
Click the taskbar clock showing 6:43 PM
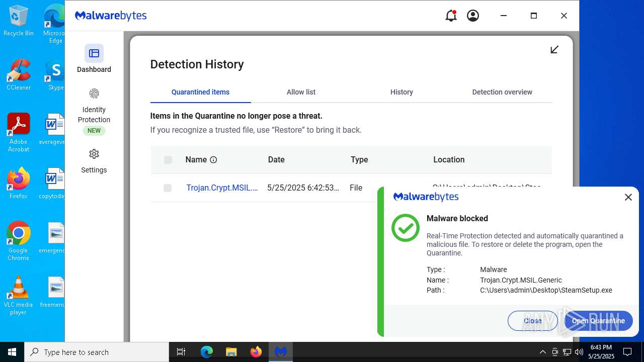tap(601, 352)
